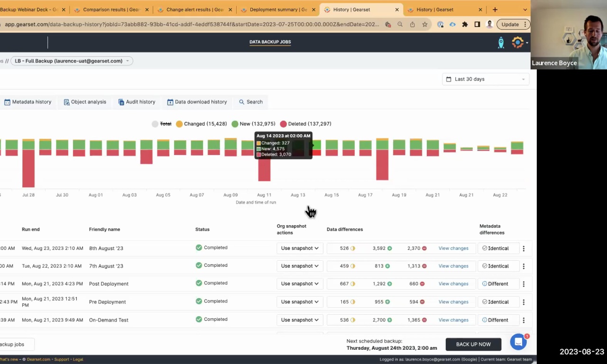Click the Completed status icon for 8th August '23

point(199,247)
